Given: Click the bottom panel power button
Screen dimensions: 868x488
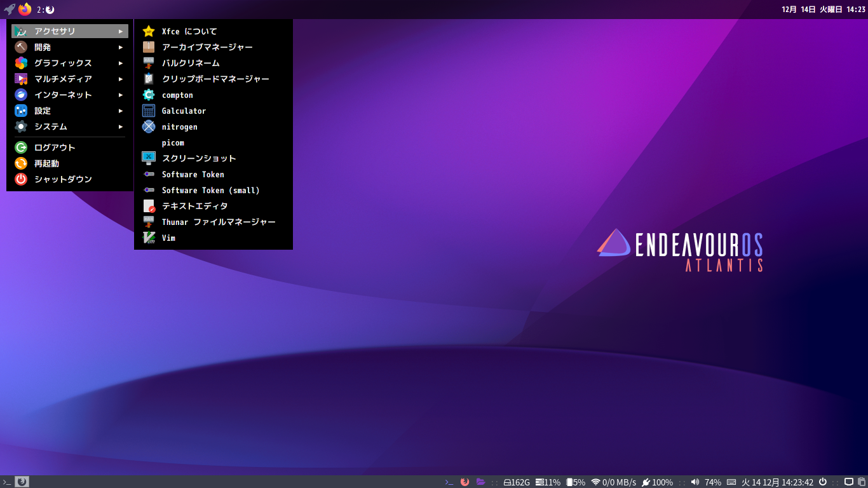Looking at the screenshot, I should (x=823, y=482).
